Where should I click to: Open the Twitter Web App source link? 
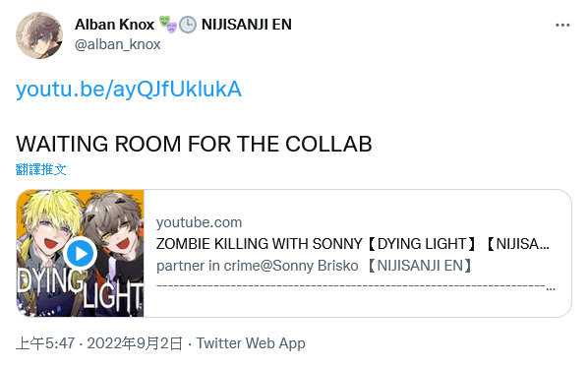251,343
